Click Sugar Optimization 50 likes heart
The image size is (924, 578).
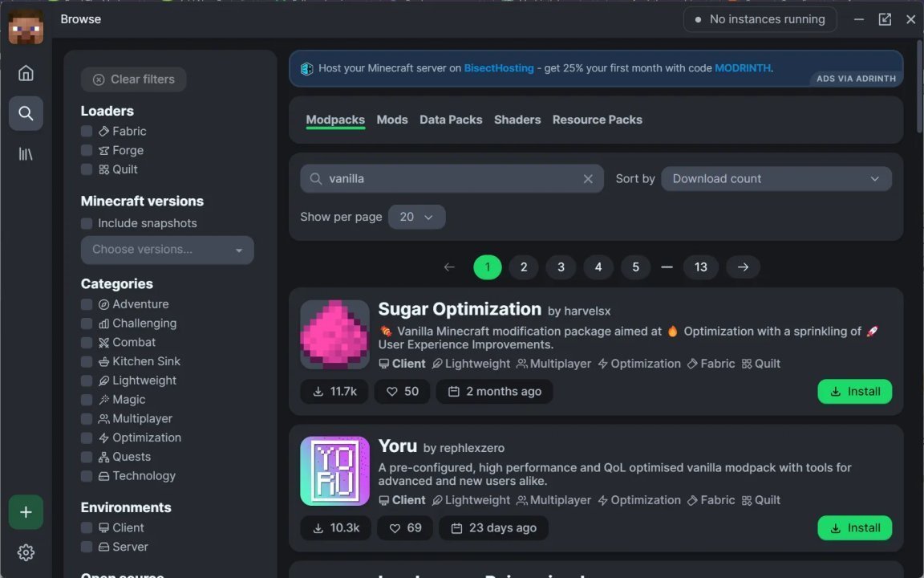click(x=403, y=392)
